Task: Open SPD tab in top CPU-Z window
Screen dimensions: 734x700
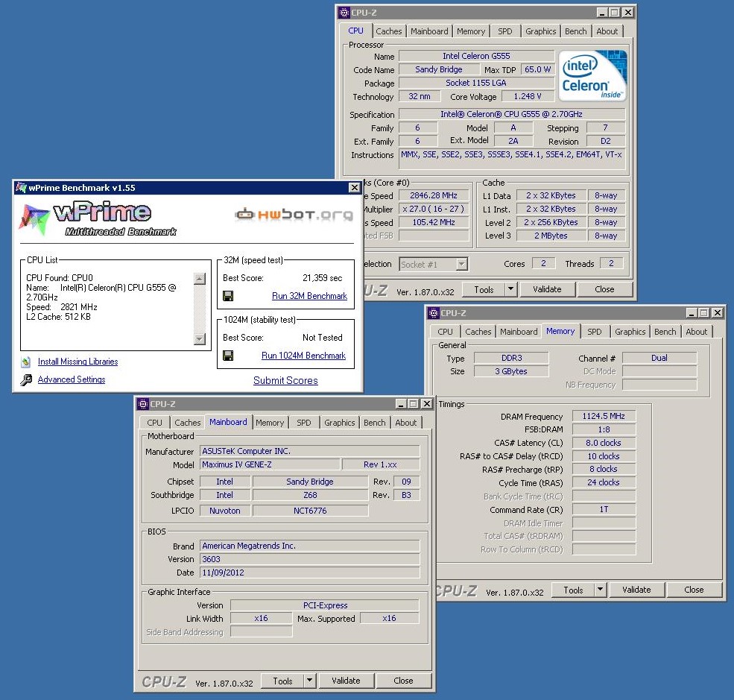Action: (x=504, y=31)
